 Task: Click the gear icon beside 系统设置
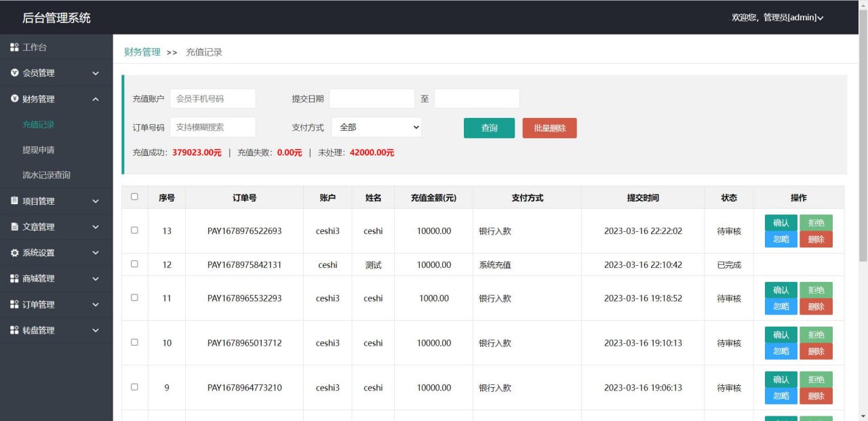[14, 253]
